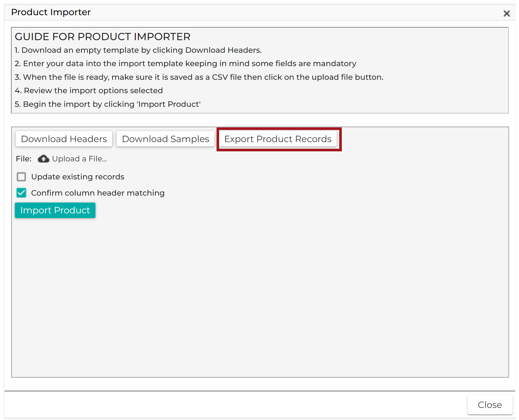The width and height of the screenshot is (519, 420).
Task: Click guide step 4 Review the import options
Action: click(89, 91)
